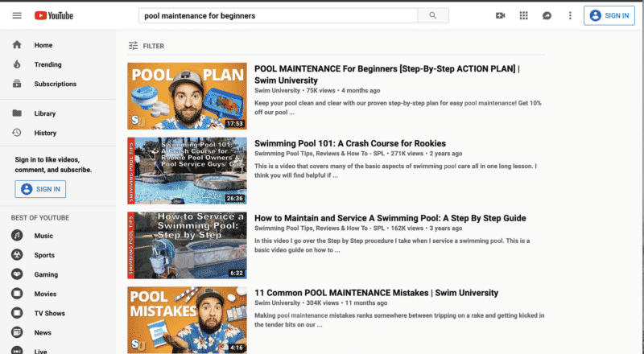Click the Subscriptions icon
The width and height of the screenshot is (644, 354).
point(17,84)
